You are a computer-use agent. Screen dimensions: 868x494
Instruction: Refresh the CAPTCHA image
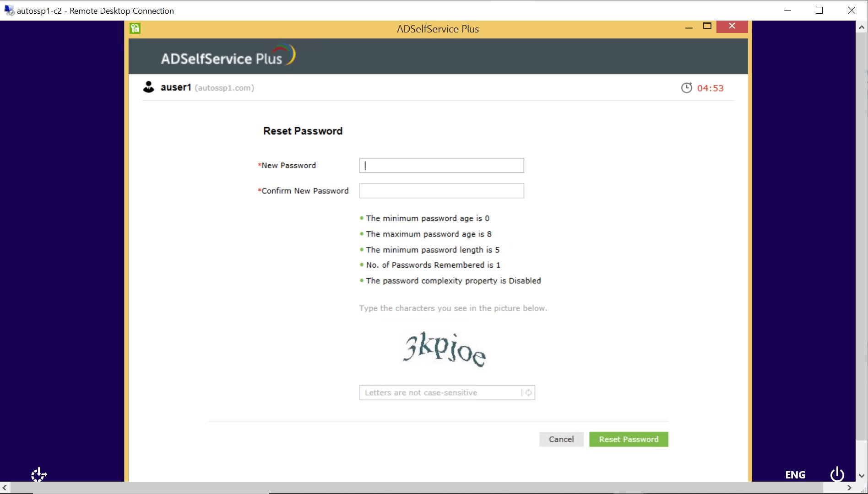tap(528, 392)
